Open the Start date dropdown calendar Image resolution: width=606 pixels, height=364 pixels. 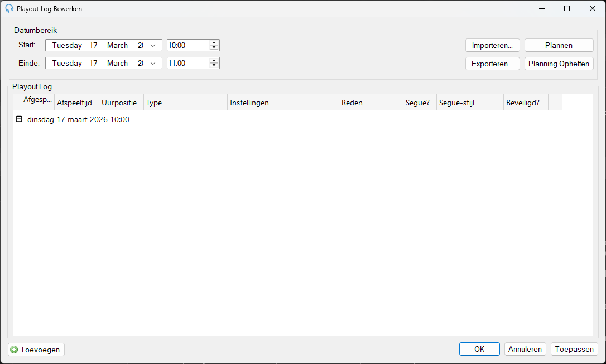[x=153, y=45]
